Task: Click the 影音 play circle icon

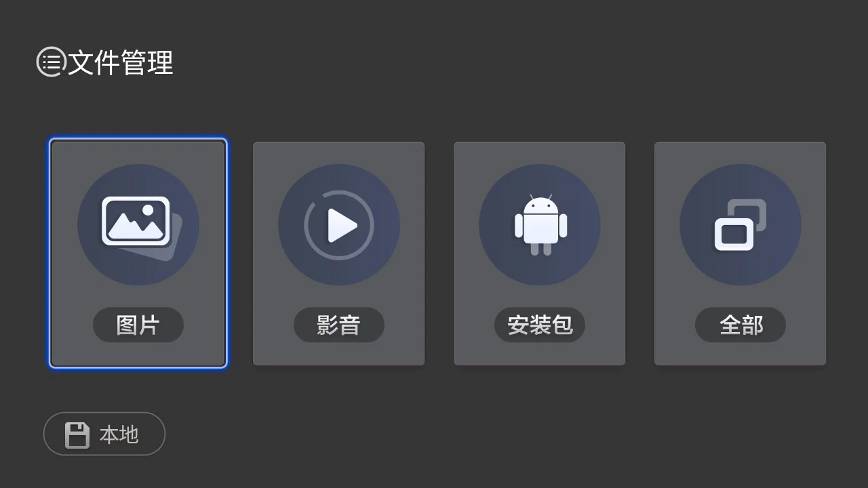Action: click(339, 225)
